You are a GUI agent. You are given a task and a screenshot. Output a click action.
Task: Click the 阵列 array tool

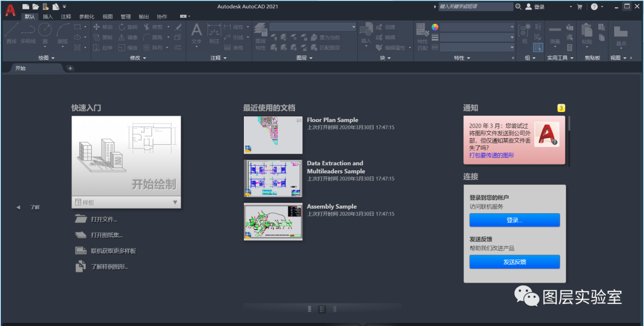(153, 48)
